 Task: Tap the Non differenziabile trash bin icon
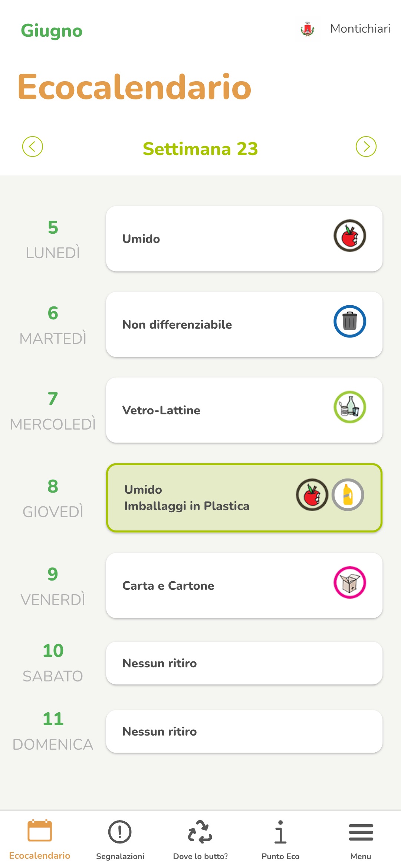pyautogui.click(x=349, y=321)
